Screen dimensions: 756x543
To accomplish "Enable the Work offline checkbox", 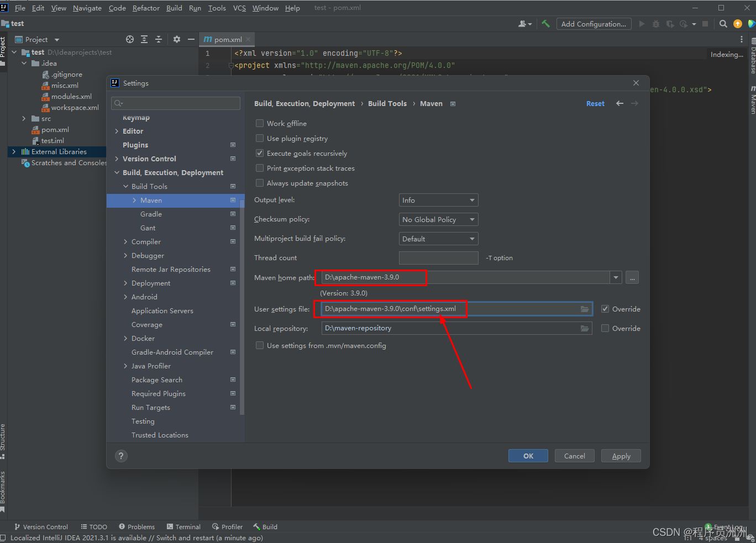I will 260,123.
